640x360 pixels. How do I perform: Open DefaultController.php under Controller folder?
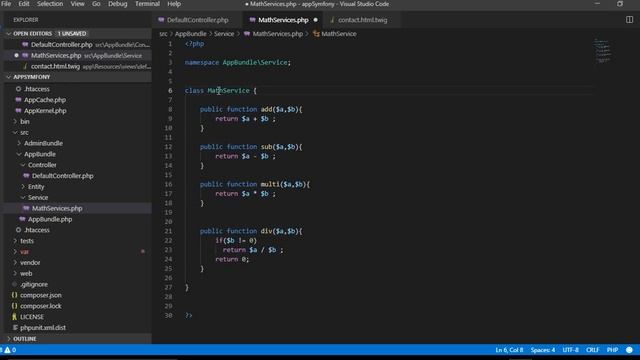click(x=63, y=176)
